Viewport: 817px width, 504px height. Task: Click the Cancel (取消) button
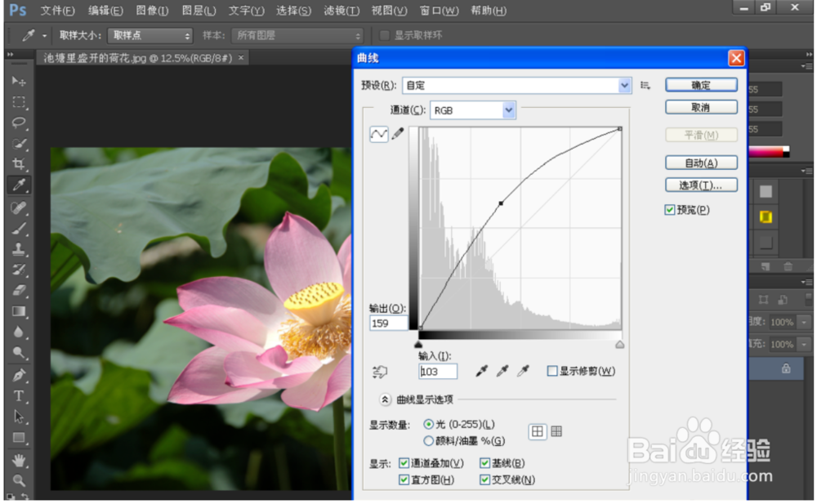pos(701,107)
